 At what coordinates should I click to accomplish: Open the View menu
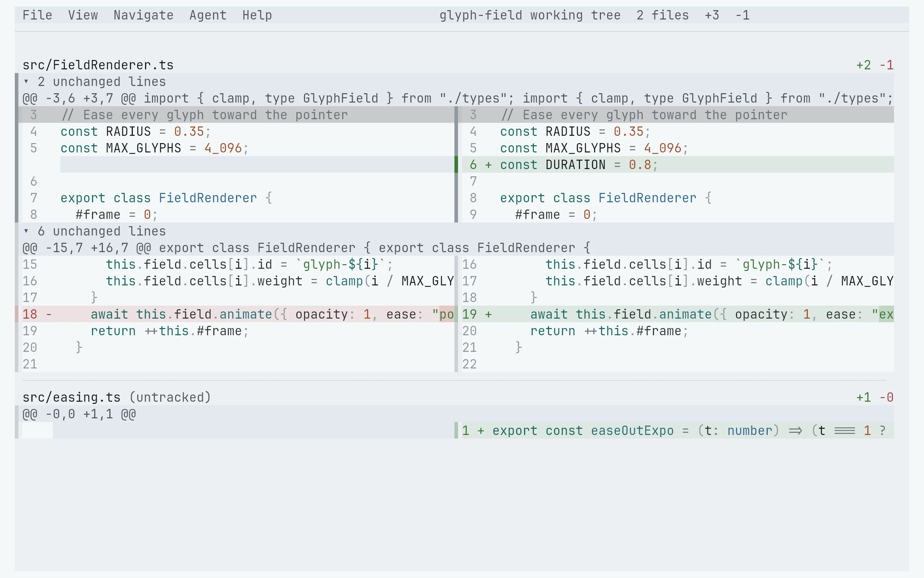[83, 15]
